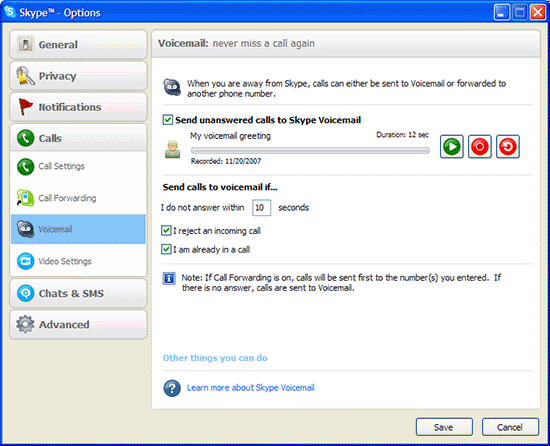550x446 pixels.
Task: Click the Call Forwarding phone icon
Action: tap(25, 198)
